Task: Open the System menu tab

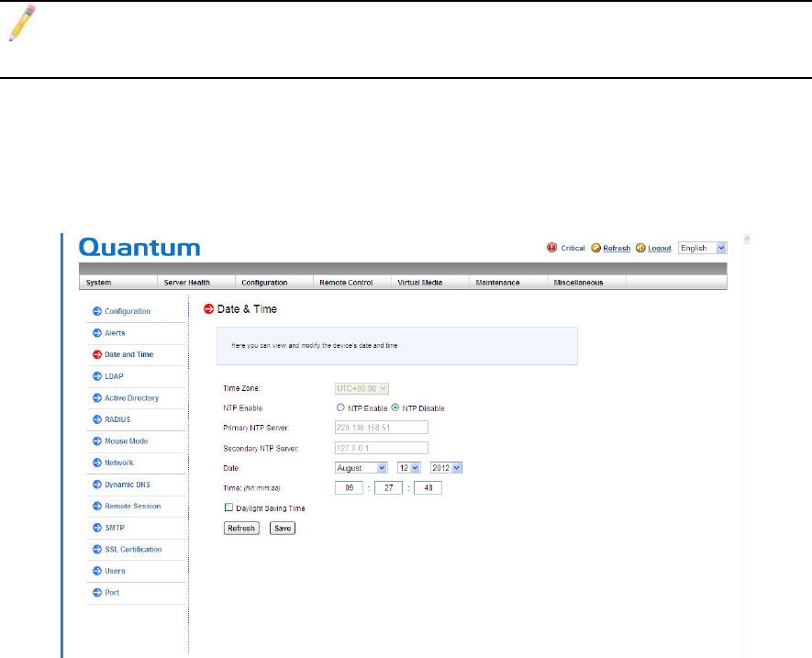Action: tap(118, 283)
